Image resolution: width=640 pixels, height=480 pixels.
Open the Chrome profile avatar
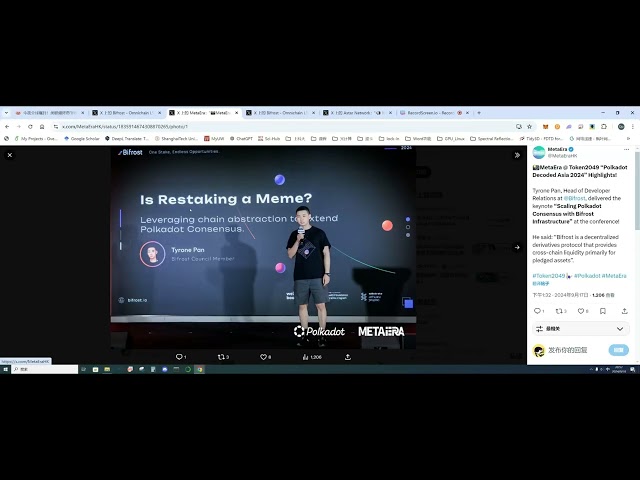[621, 127]
